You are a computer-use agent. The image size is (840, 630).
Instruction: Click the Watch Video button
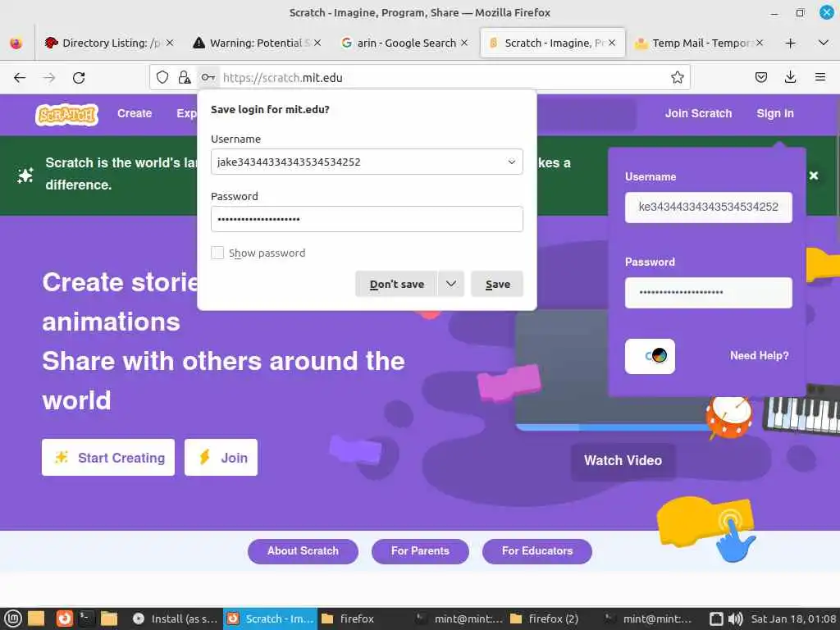[623, 461]
